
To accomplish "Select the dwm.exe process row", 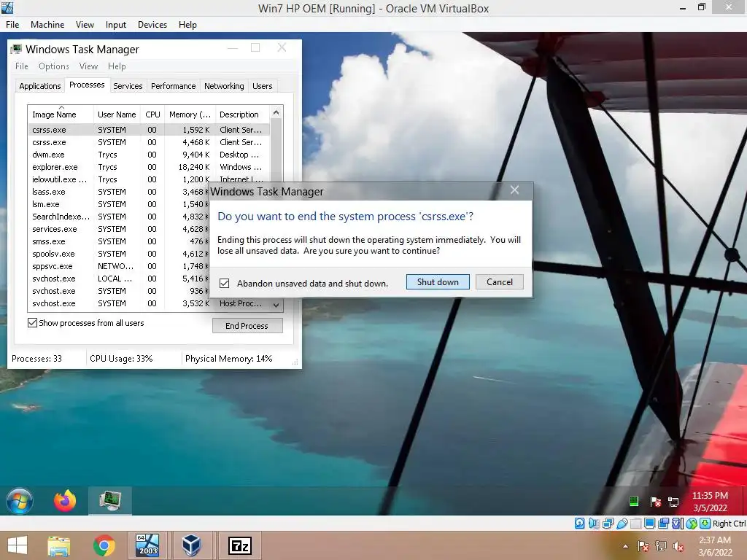I will 149,155.
